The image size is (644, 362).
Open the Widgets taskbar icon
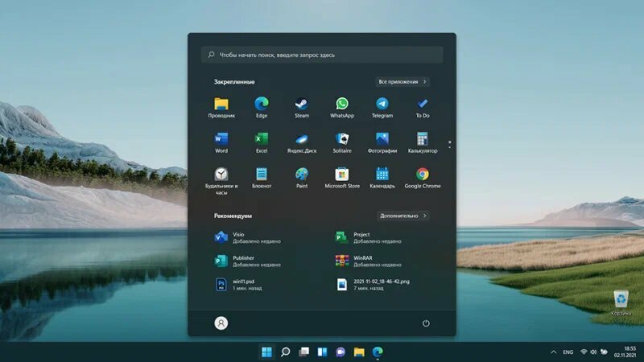pyautogui.click(x=322, y=352)
